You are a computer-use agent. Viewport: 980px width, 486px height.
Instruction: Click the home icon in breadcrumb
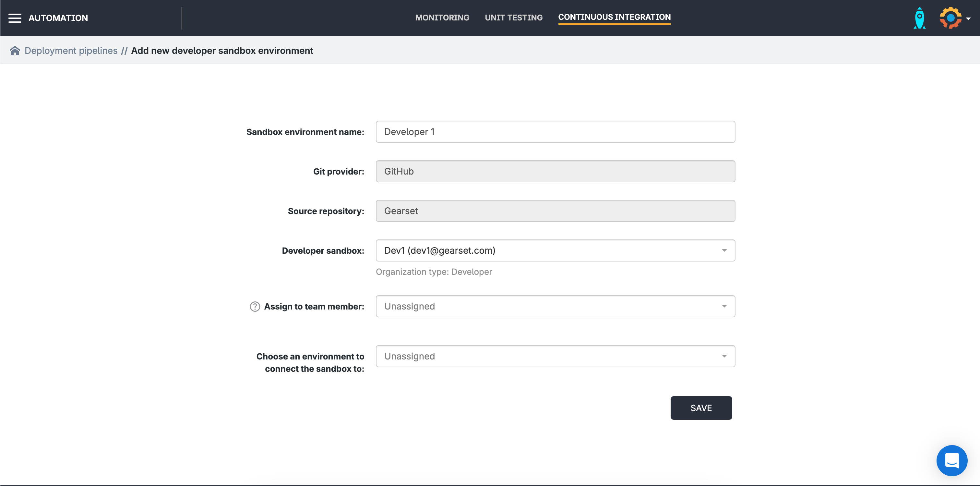click(x=15, y=51)
